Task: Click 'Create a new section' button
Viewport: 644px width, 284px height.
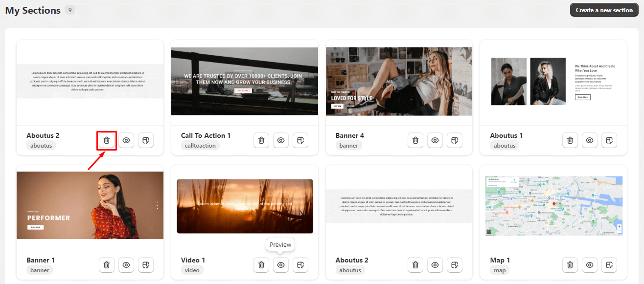Action: (x=604, y=10)
